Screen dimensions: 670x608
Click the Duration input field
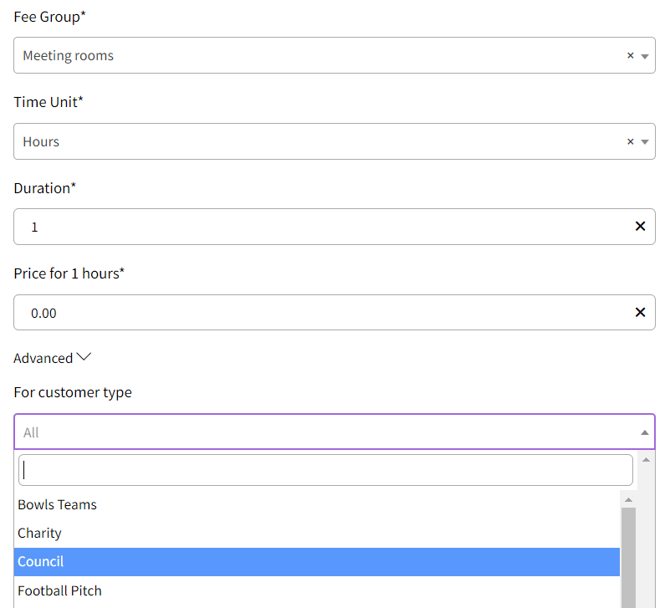coord(320,227)
